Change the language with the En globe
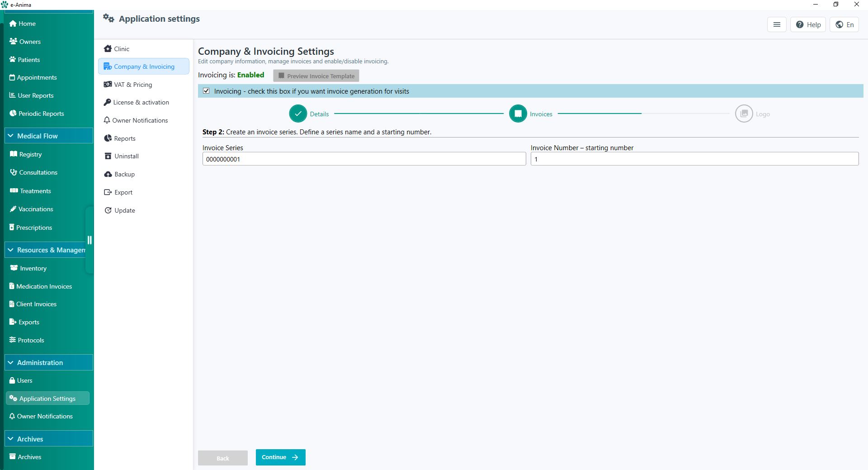This screenshot has height=470, width=868. point(844,24)
